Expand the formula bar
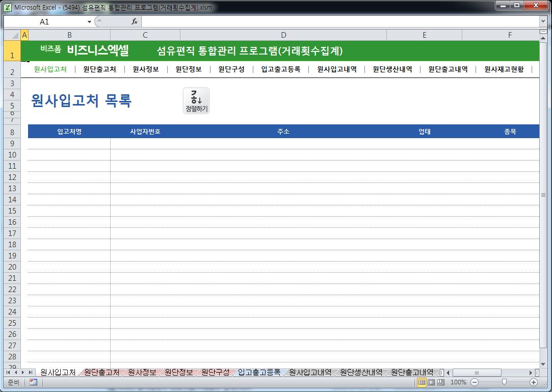Screen dimensions: 552x392 [543, 21]
